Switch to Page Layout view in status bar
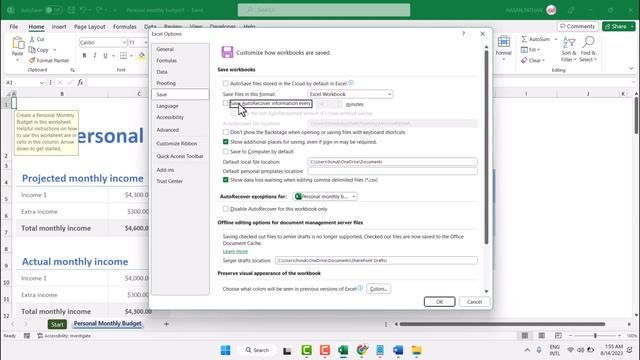 541,336
